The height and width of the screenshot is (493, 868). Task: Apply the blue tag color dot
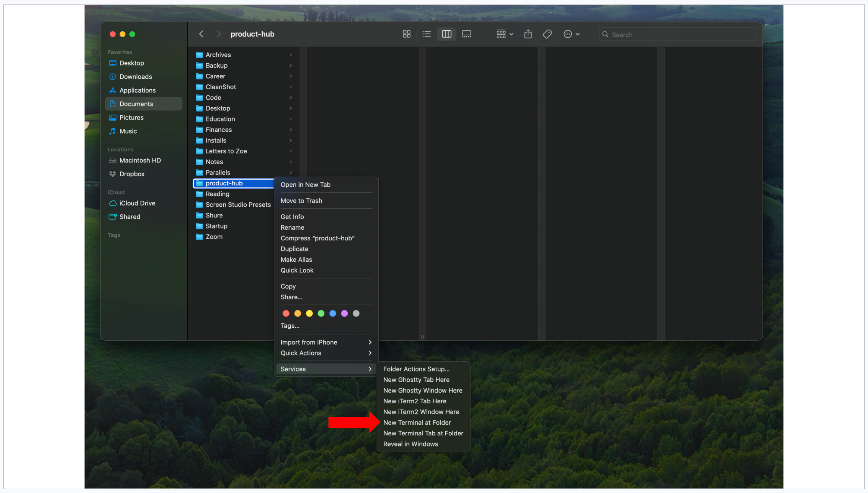point(333,313)
